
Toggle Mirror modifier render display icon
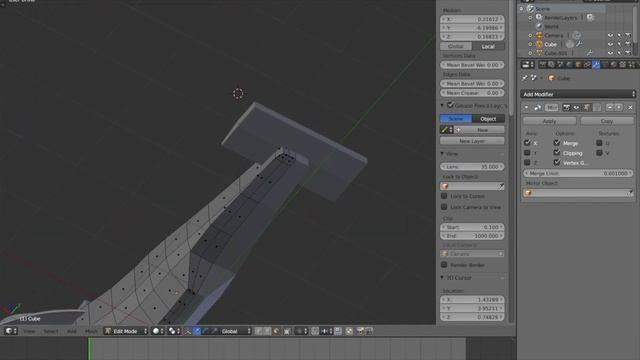point(566,108)
